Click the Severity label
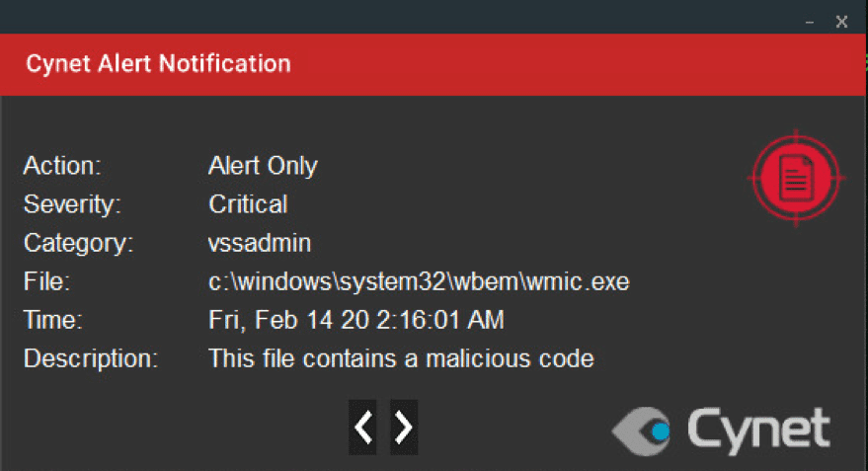The width and height of the screenshot is (868, 471). (x=72, y=204)
